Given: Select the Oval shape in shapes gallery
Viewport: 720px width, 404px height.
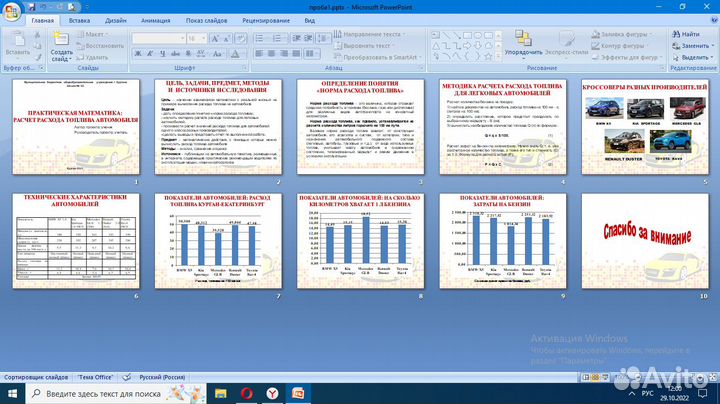Looking at the screenshot, I should pyautogui.click(x=478, y=35).
